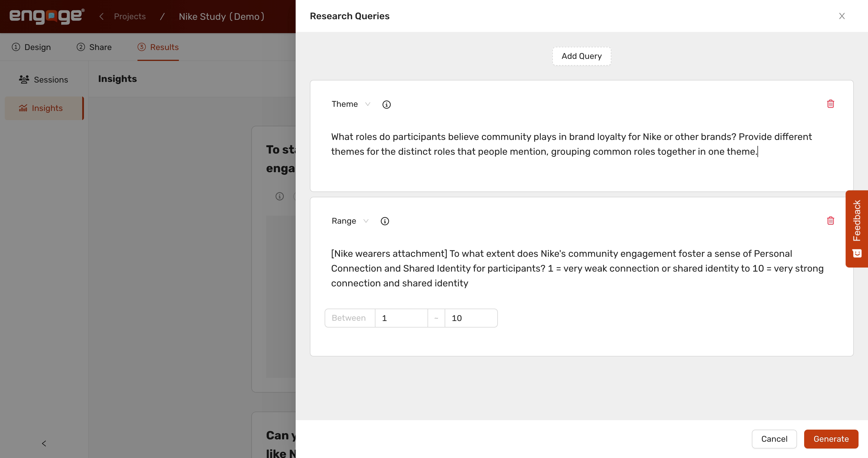This screenshot has height=458, width=868.
Task: Click the Insights page heading
Action: (117, 79)
